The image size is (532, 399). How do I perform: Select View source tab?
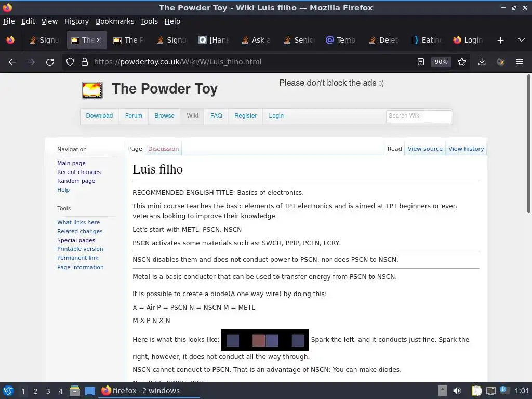425,149
